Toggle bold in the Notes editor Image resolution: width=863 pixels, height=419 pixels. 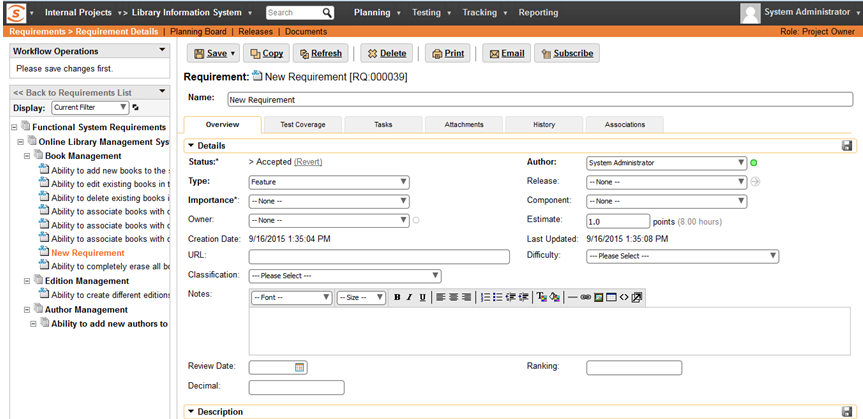point(397,297)
